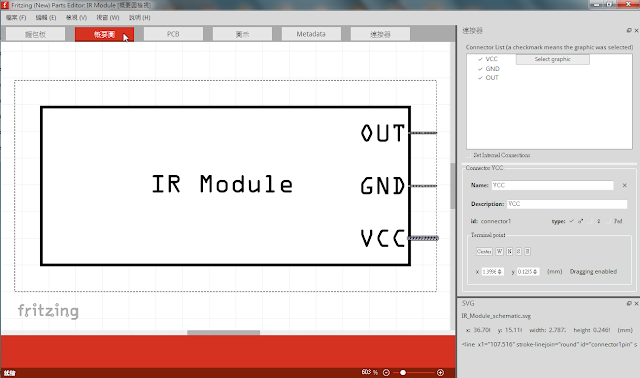The height and width of the screenshot is (378, 640).
Task: Switch to the 連接器 connectors tab
Action: click(x=380, y=34)
